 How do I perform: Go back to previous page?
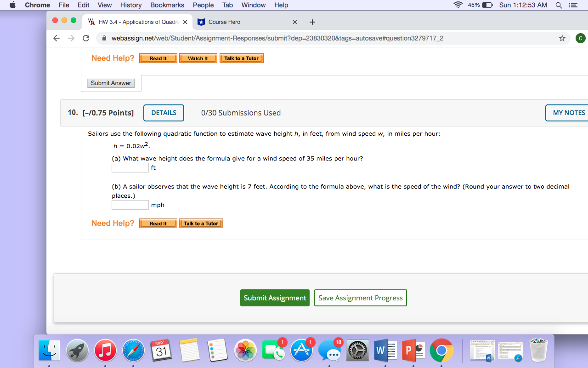coord(56,39)
